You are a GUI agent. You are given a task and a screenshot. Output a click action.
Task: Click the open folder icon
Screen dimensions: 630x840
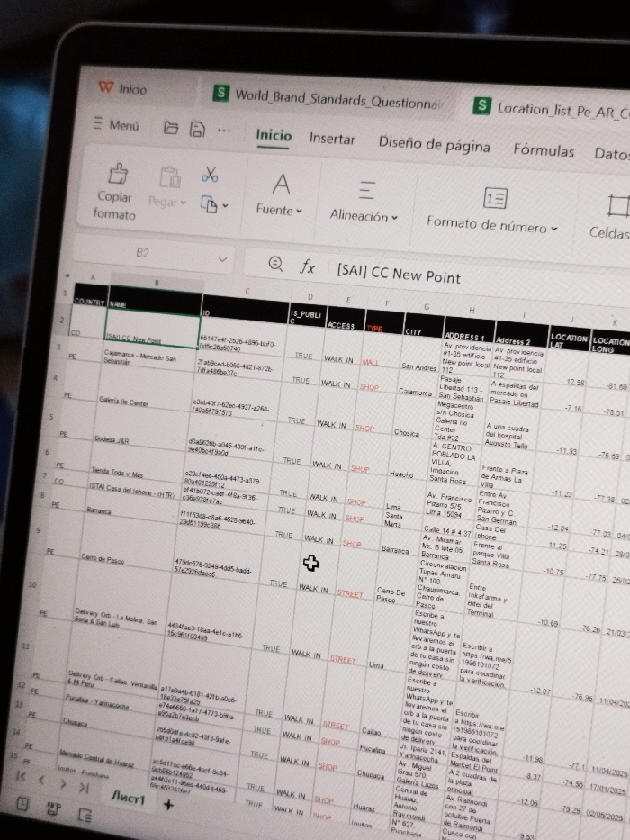171,128
